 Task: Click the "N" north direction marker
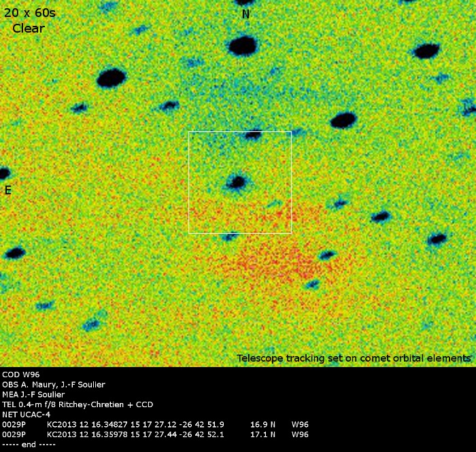point(245,14)
